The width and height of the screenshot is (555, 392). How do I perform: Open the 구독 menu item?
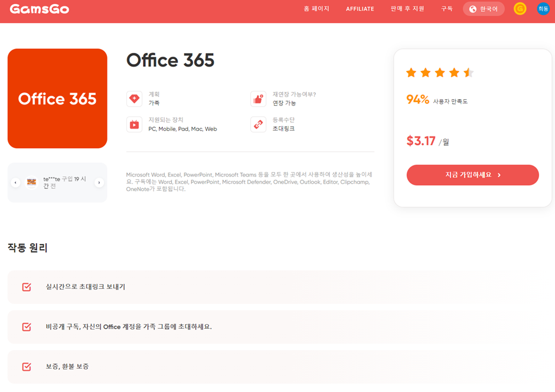coord(447,9)
